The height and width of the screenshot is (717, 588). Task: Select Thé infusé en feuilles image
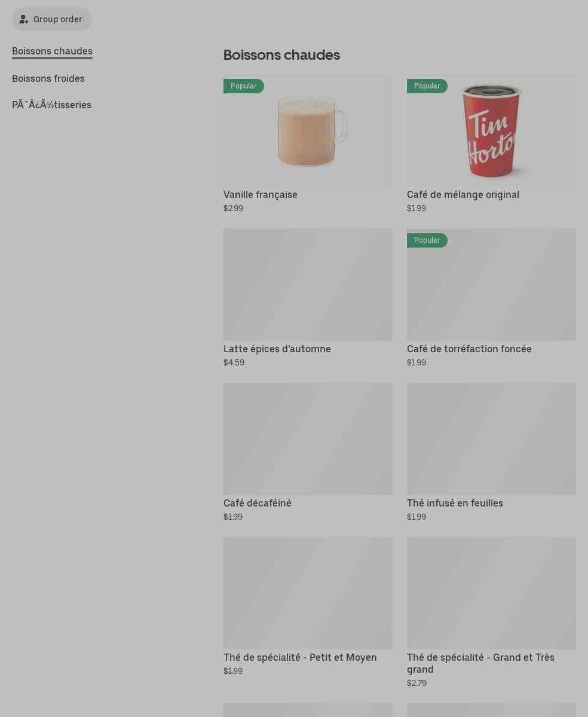491,439
